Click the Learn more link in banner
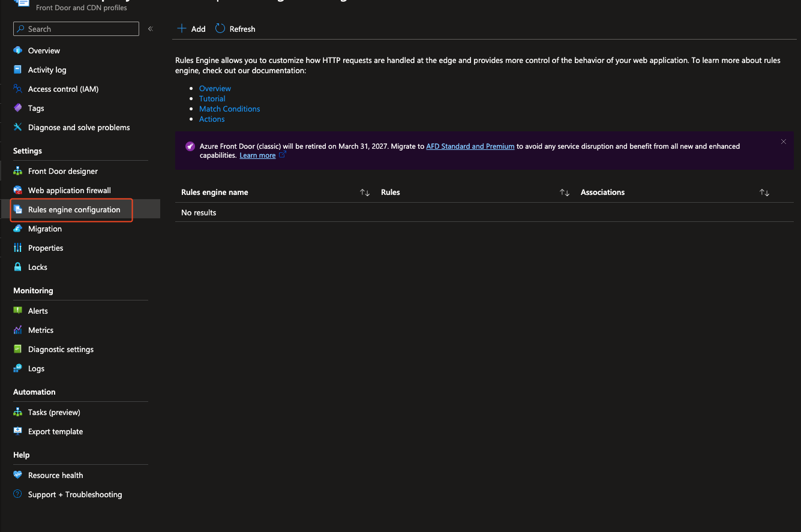The image size is (801, 532). coord(257,155)
